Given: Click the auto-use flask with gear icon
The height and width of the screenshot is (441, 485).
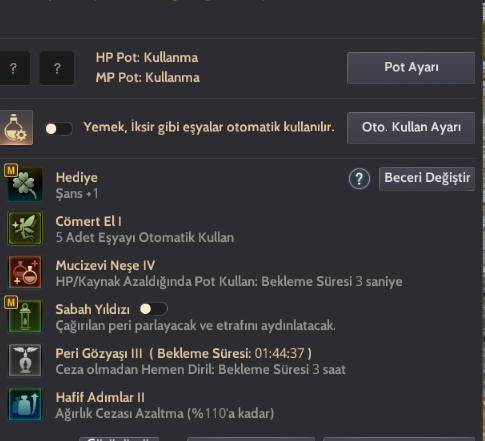Looking at the screenshot, I should pyautogui.click(x=15, y=128).
